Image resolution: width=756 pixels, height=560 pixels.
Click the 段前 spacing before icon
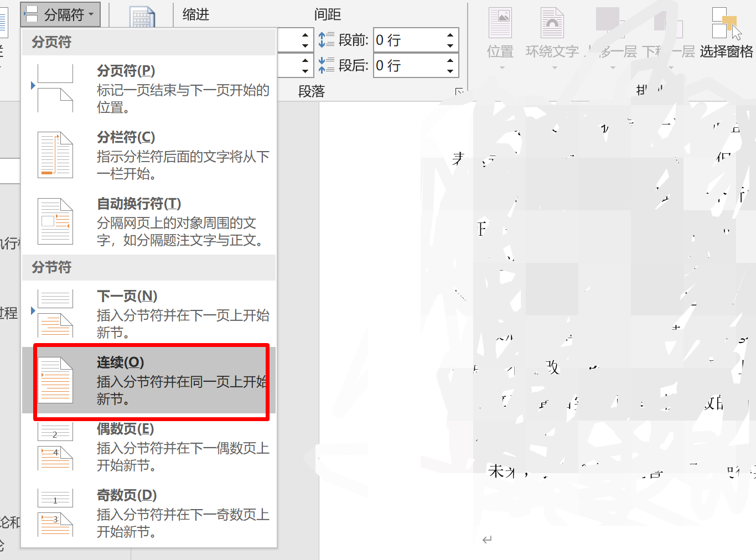[326, 40]
